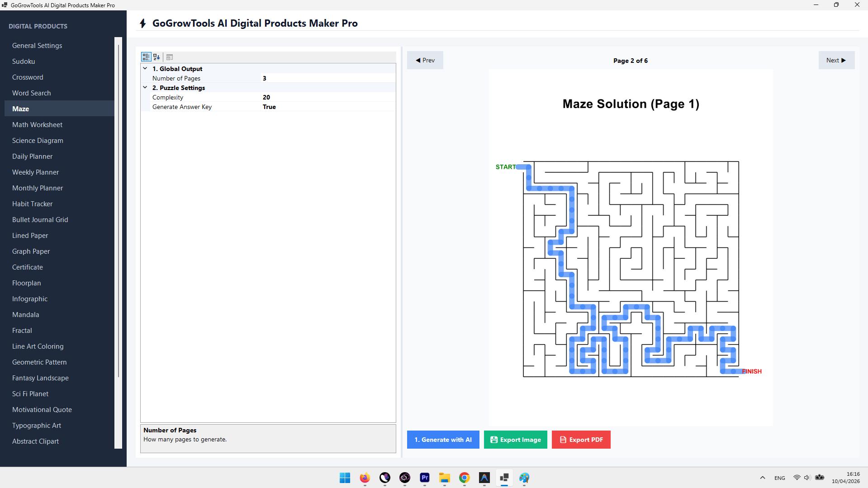Select Motivational Quote in sidebar
The height and width of the screenshot is (488, 868).
[x=59, y=409]
